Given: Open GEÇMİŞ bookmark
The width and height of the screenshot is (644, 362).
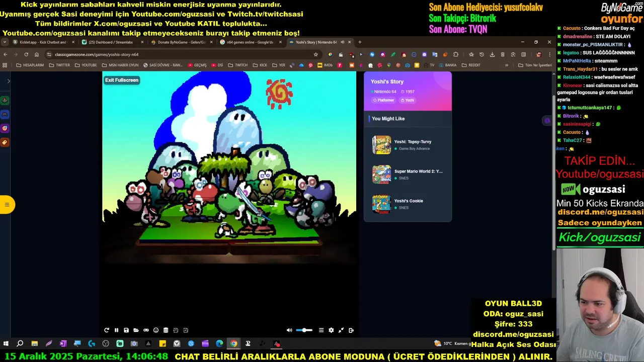Looking at the screenshot, I should point(197,65).
